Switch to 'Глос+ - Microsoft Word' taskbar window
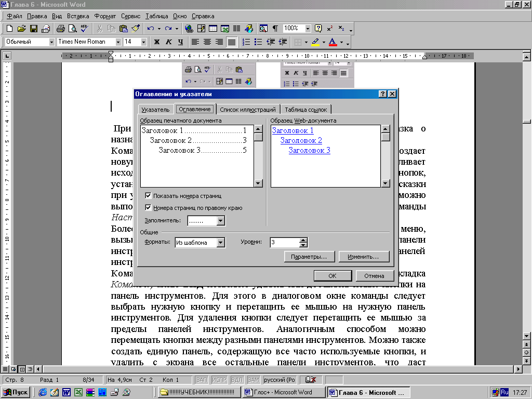 tap(284, 392)
